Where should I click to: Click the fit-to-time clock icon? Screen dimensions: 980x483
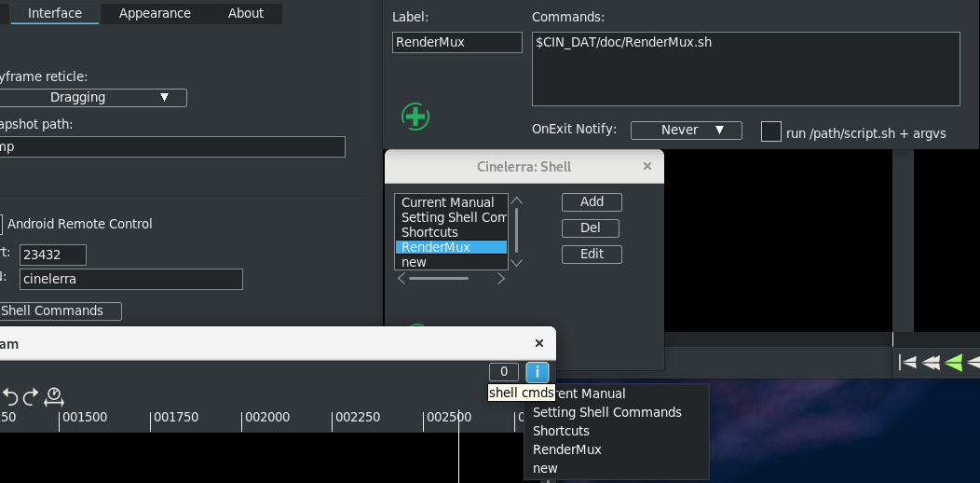[x=54, y=397]
